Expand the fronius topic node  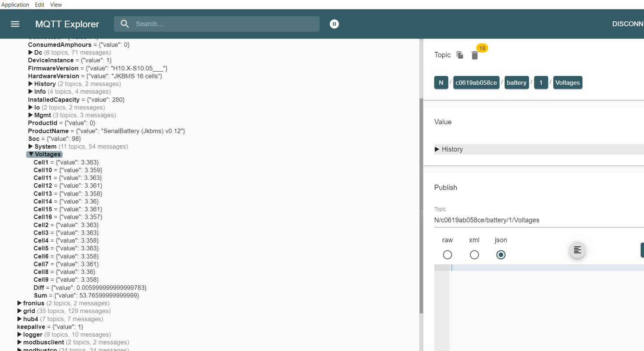(x=20, y=303)
